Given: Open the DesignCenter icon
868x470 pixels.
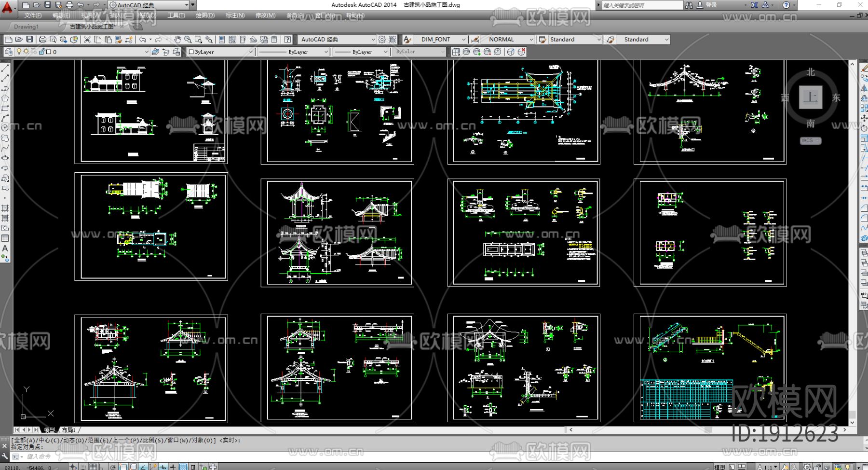Looking at the screenshot, I should point(232,40).
